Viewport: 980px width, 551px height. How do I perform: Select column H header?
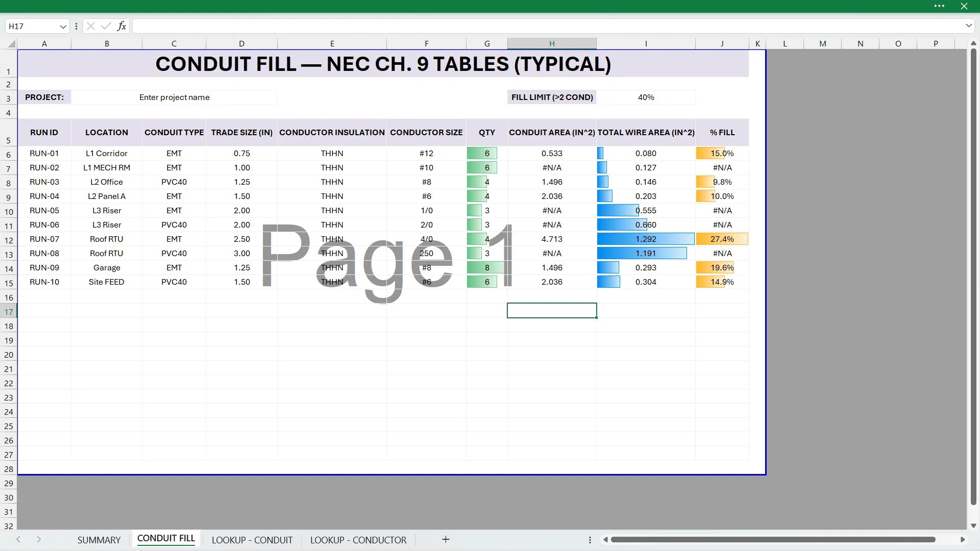click(x=552, y=44)
